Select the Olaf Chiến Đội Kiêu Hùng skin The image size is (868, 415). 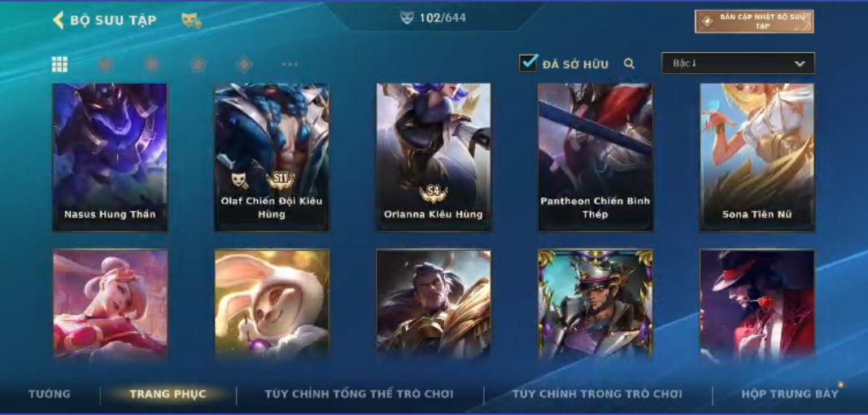(x=272, y=157)
